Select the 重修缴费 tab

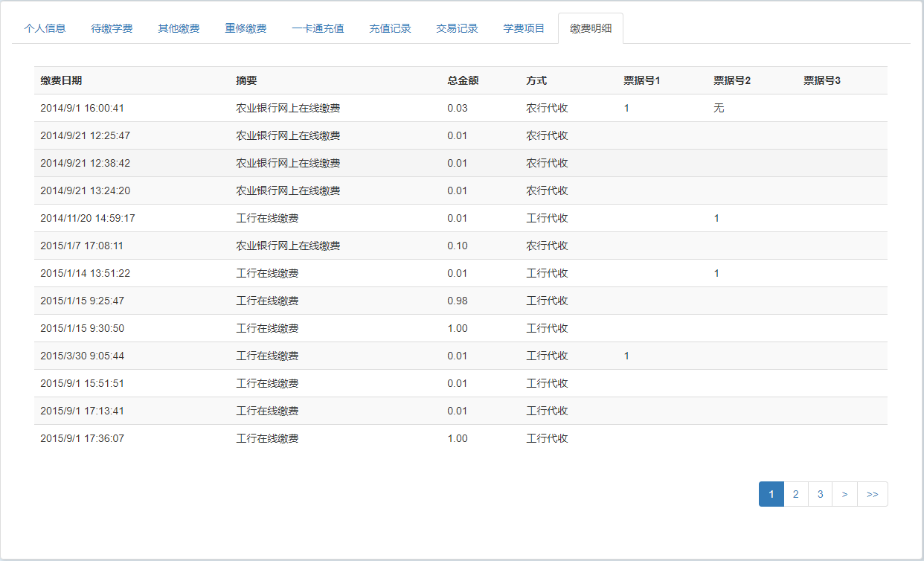[x=246, y=28]
